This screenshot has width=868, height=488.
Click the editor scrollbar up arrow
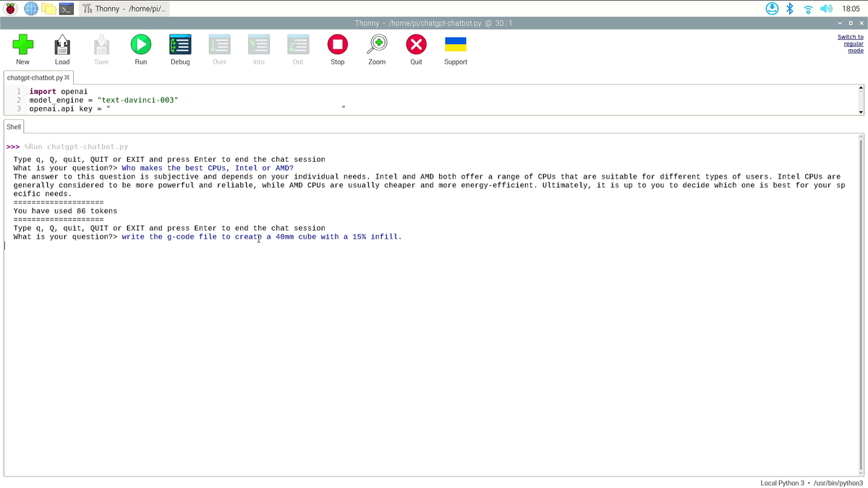(x=861, y=88)
